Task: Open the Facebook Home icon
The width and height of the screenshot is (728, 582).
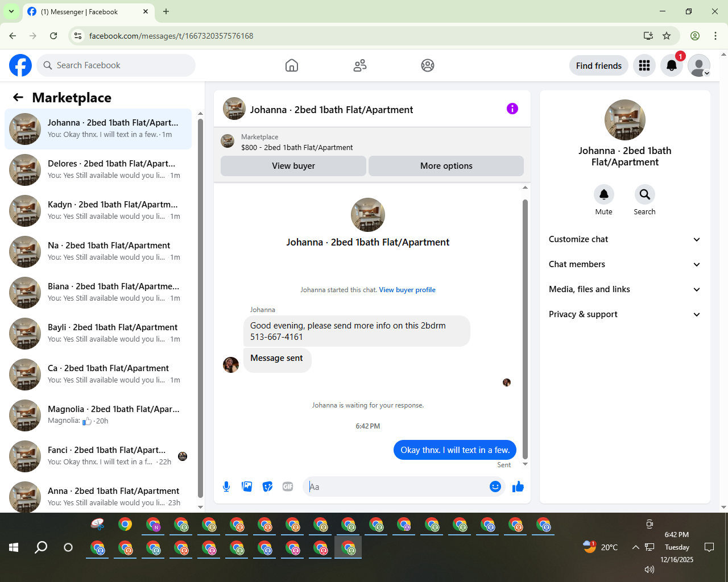Action: (x=292, y=65)
